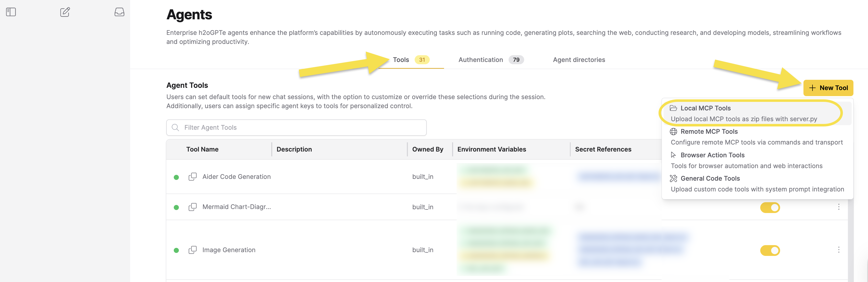Click copy icon beside Image Generation

click(x=192, y=250)
